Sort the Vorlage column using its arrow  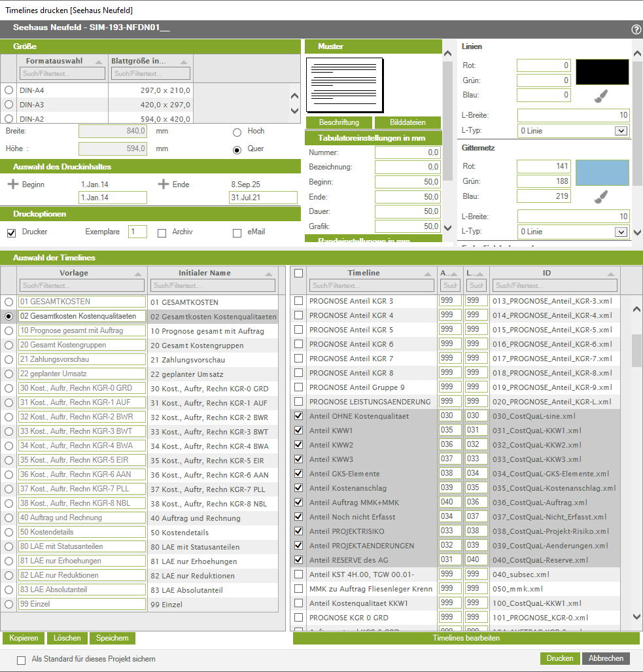click(x=137, y=274)
